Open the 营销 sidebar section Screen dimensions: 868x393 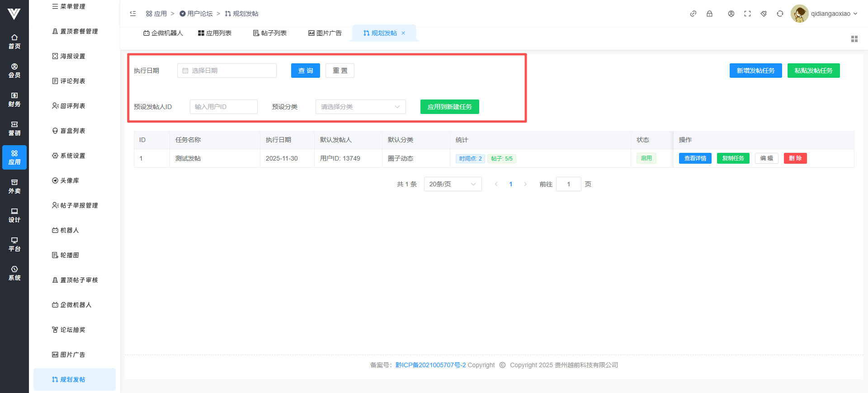14,128
